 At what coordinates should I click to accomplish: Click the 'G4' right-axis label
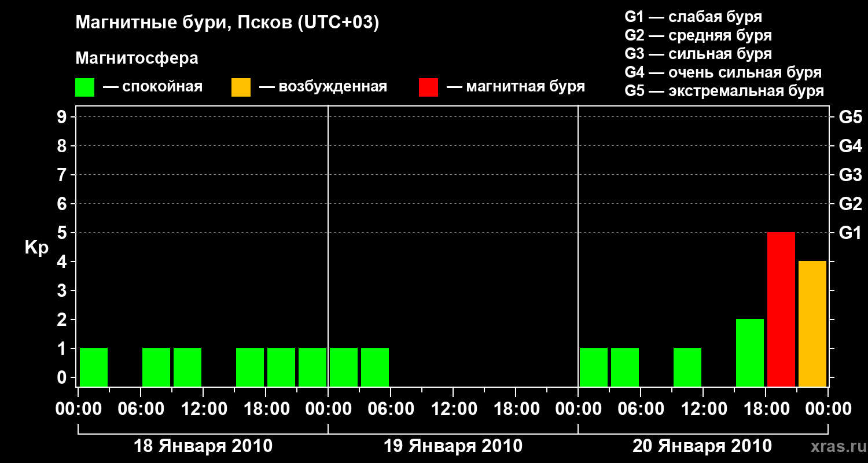[851, 146]
